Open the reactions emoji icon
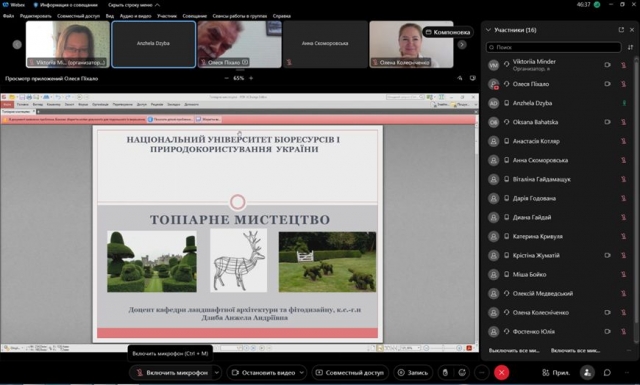The height and width of the screenshot is (385, 640). 462,372
